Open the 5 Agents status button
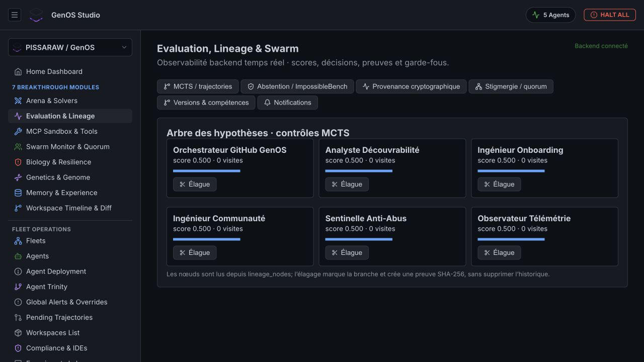This screenshot has width=644, height=362. pos(550,15)
